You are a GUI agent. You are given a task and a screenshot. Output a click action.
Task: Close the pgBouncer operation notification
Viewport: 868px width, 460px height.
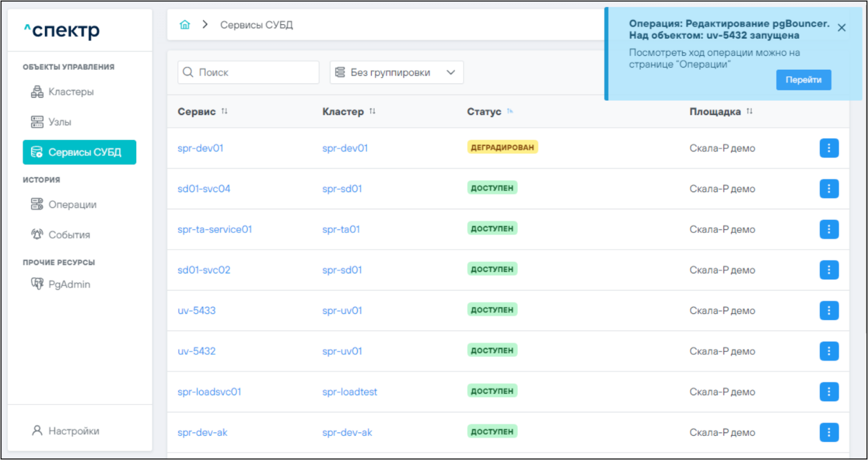[841, 27]
